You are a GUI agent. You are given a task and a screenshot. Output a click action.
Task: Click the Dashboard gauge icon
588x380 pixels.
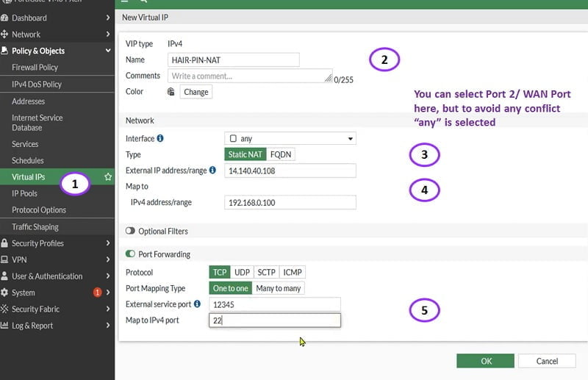coord(4,18)
